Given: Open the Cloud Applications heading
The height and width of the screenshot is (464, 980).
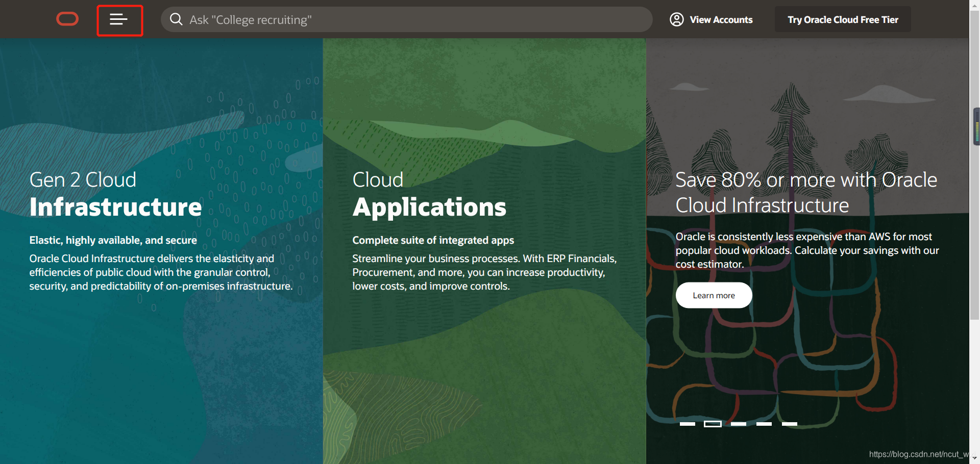Looking at the screenshot, I should coord(429,194).
